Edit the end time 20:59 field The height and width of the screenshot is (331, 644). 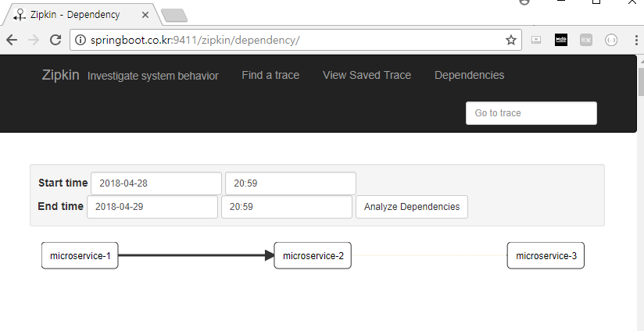pos(287,207)
